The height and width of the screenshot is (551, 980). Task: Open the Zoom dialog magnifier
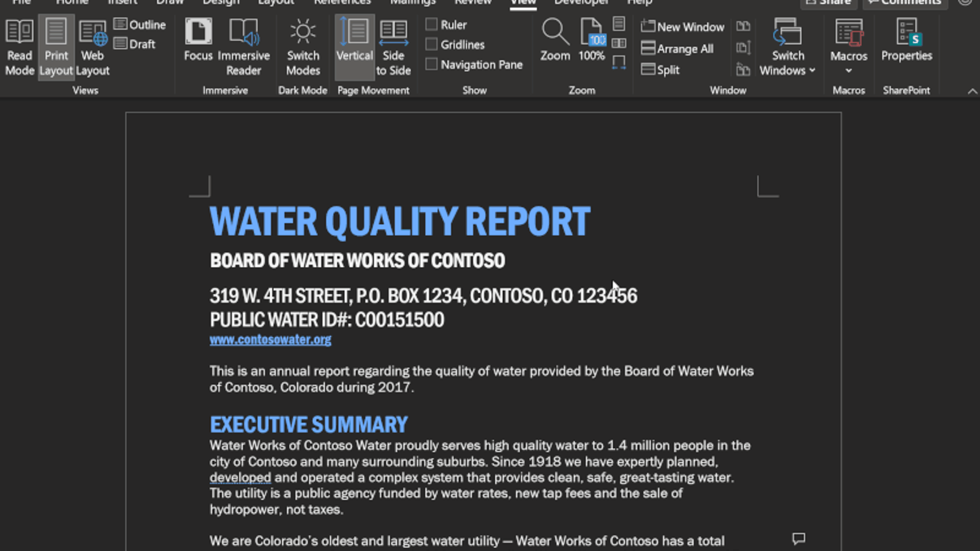[x=556, y=40]
